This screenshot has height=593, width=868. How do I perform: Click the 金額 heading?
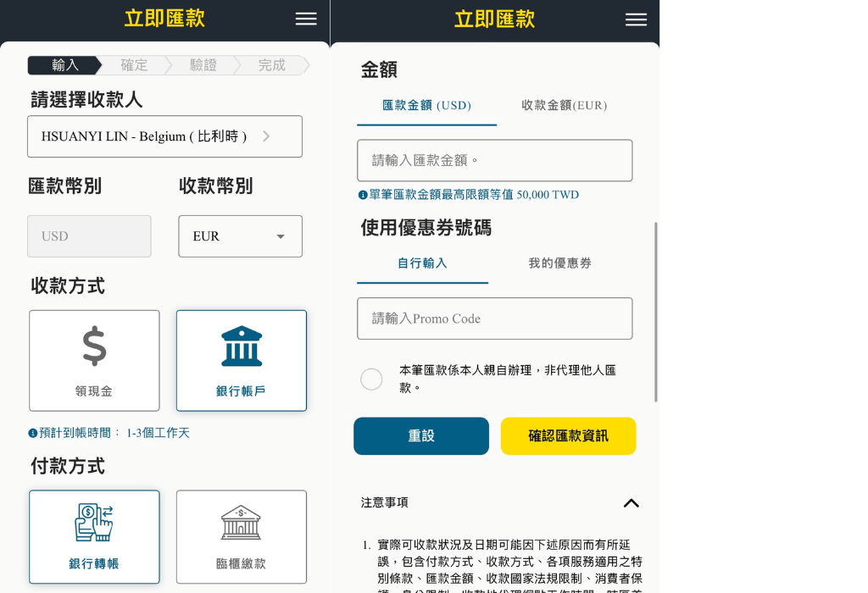379,70
